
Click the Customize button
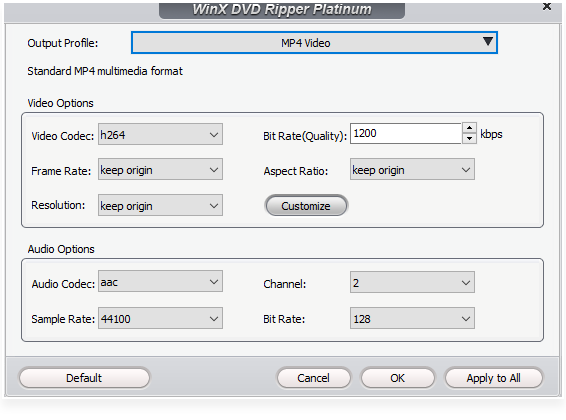[306, 206]
